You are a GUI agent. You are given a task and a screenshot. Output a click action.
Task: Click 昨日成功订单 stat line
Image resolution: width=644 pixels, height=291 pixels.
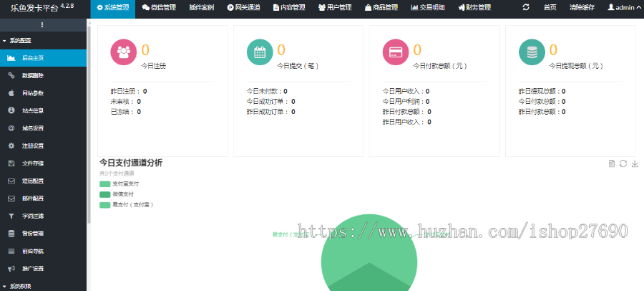click(x=270, y=112)
